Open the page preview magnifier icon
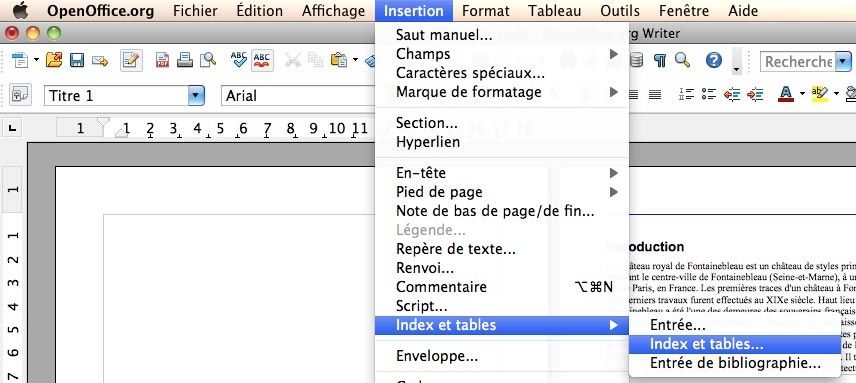This screenshot has width=856, height=383. coord(209,60)
